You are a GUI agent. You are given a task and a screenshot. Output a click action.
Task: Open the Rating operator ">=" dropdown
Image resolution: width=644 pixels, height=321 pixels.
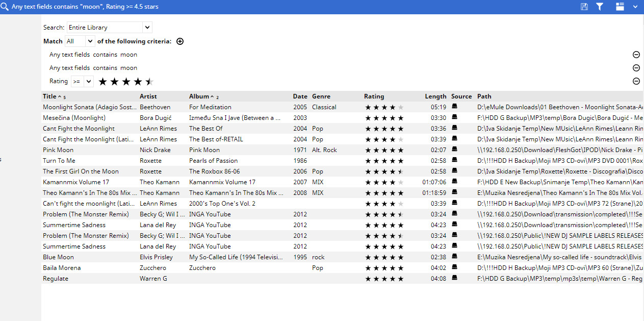click(x=89, y=81)
